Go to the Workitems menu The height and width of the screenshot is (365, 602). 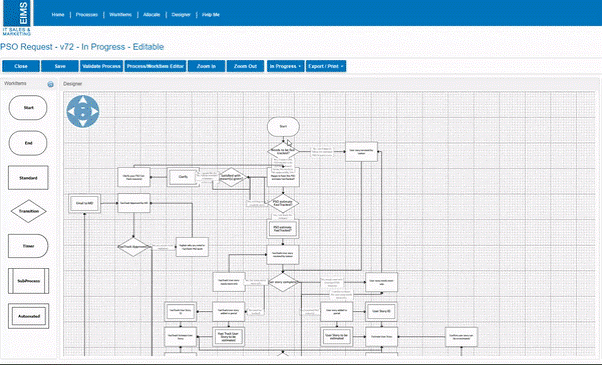click(x=120, y=15)
